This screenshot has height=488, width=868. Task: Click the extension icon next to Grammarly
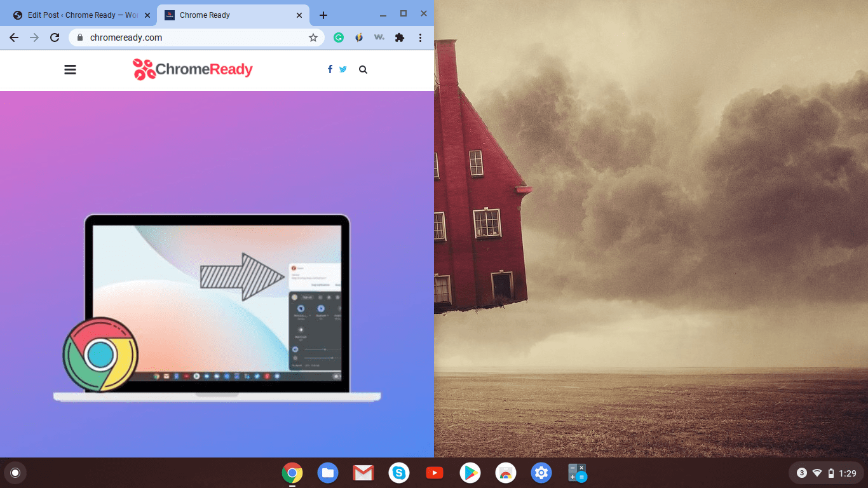click(x=359, y=37)
